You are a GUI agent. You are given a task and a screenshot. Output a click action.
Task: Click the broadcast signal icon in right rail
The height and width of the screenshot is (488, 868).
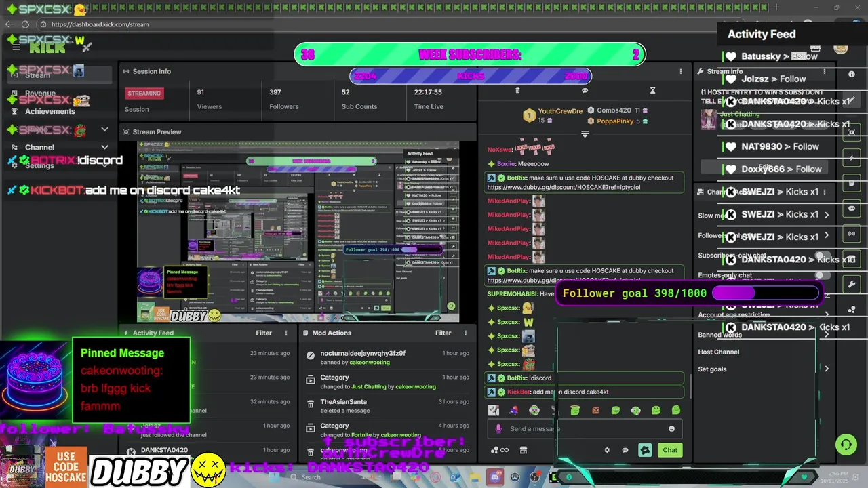pyautogui.click(x=852, y=234)
